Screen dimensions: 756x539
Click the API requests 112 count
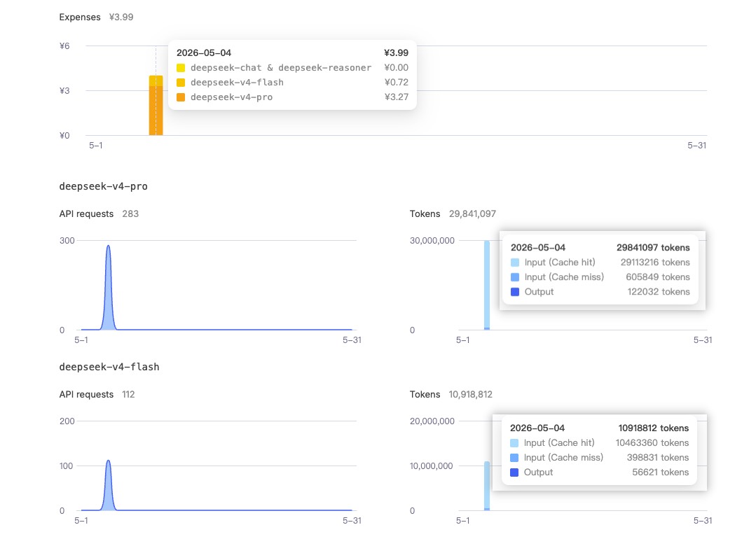(128, 395)
